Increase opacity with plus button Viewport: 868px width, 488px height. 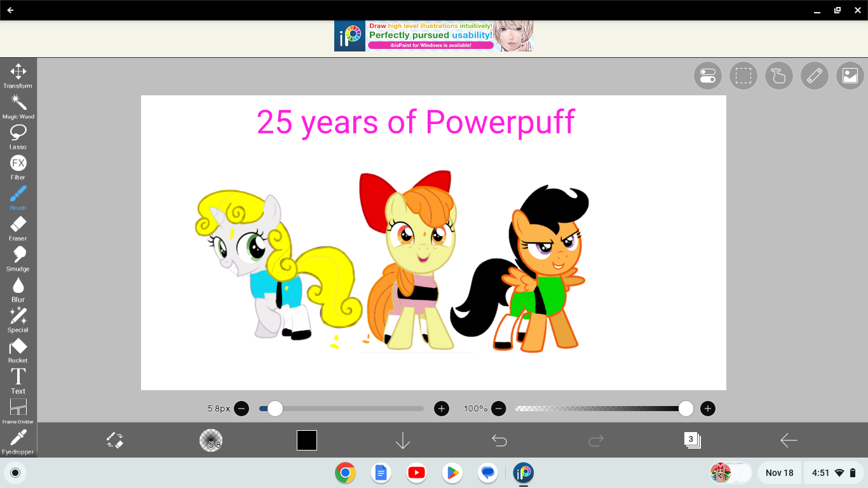708,409
